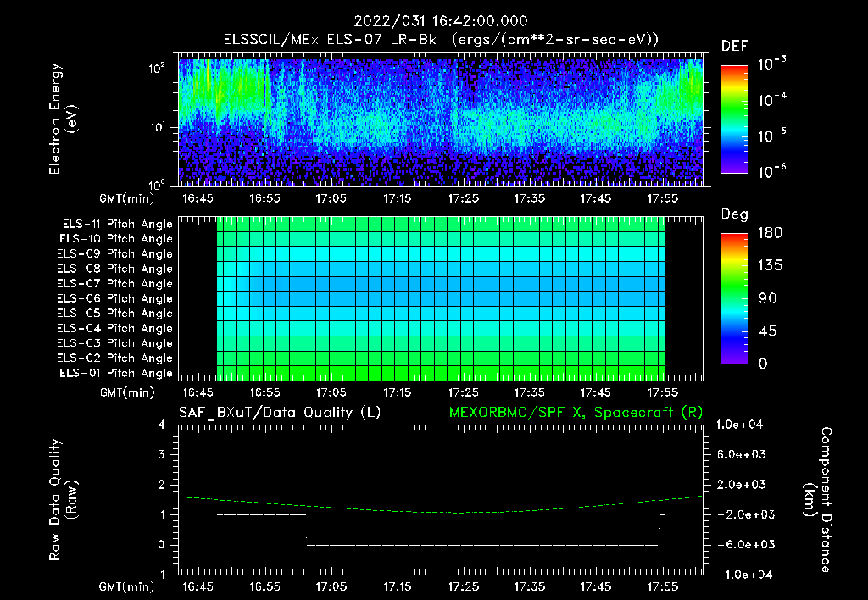Click the ELS-04 Pitch Angle row label

[x=114, y=329]
